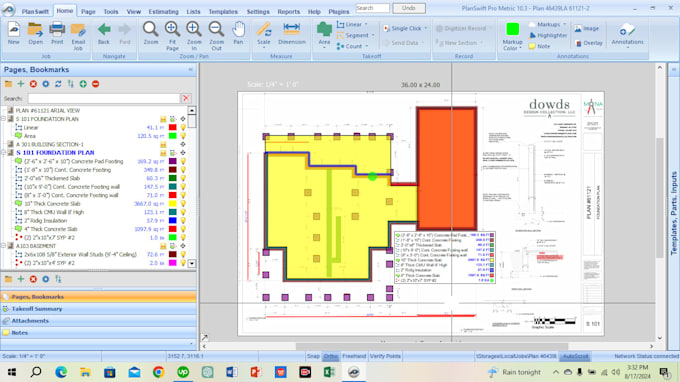
Task: Open the Reports ribbon tab
Action: [x=288, y=12]
